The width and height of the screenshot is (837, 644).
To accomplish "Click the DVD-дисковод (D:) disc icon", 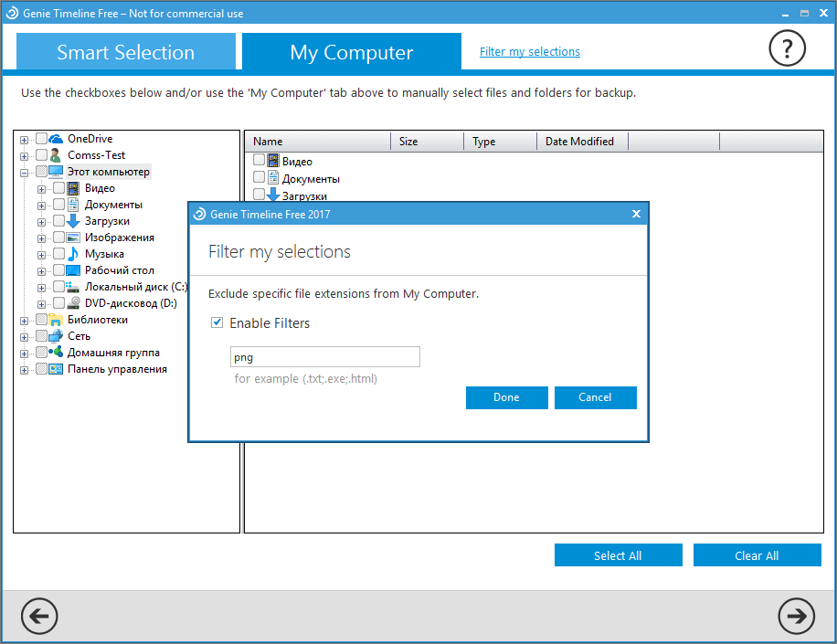I will (x=73, y=303).
